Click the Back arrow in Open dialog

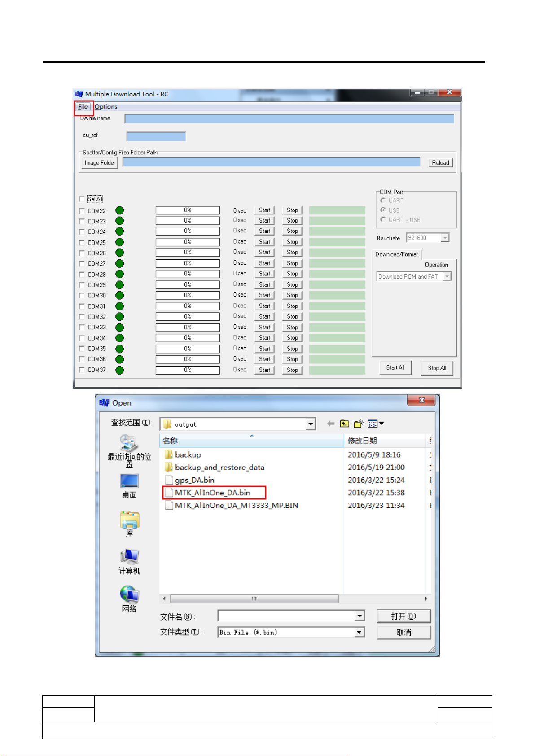tap(331, 424)
